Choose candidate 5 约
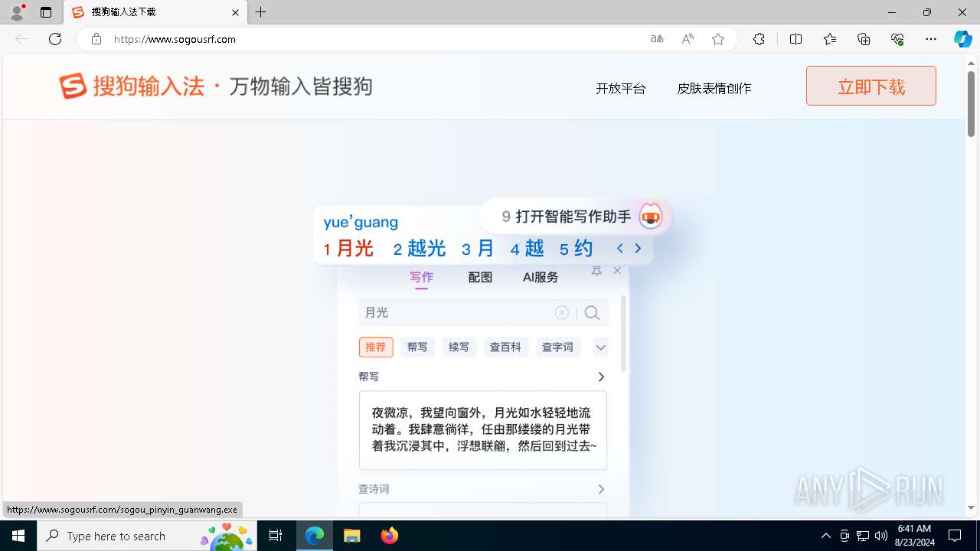 [x=576, y=249]
